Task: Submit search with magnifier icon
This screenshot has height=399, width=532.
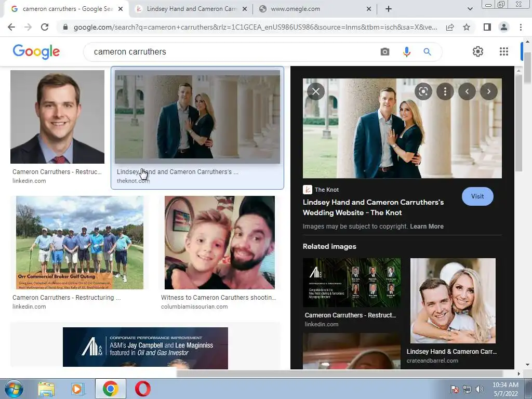Action: coord(427,52)
